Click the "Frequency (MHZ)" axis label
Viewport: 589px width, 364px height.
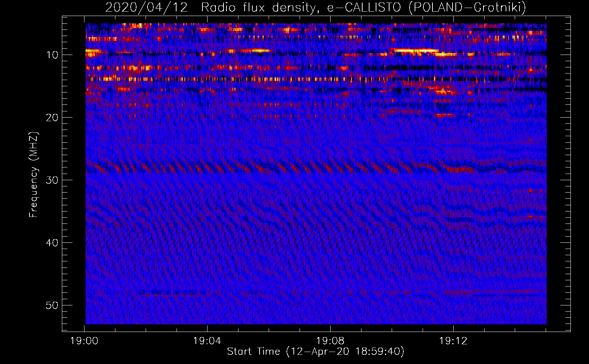pyautogui.click(x=33, y=174)
